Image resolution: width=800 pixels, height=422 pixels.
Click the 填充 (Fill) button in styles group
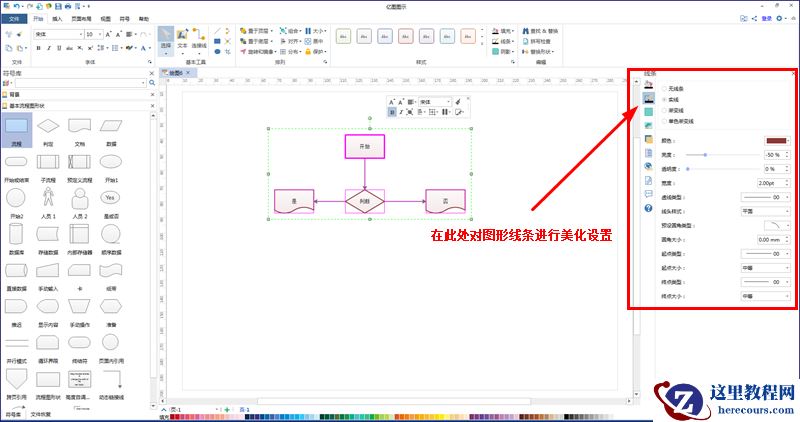503,31
